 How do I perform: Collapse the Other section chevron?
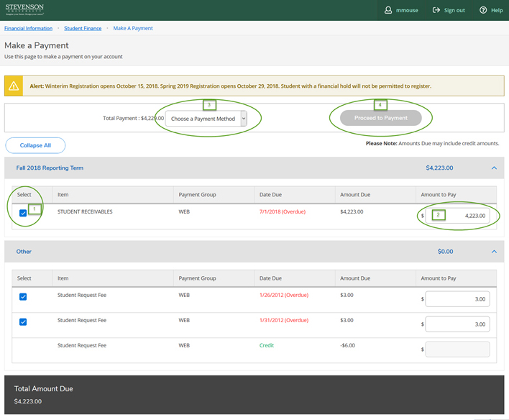coord(494,252)
